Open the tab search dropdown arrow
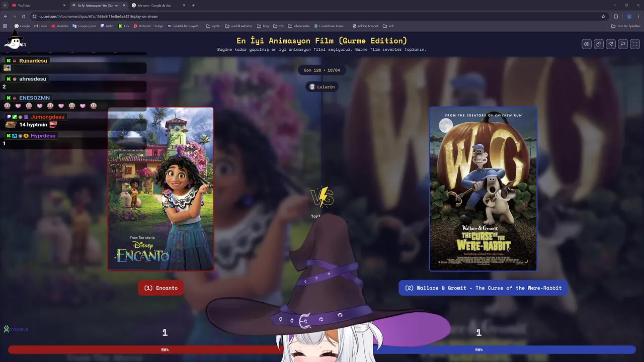The height and width of the screenshot is (362, 644). click(5, 5)
